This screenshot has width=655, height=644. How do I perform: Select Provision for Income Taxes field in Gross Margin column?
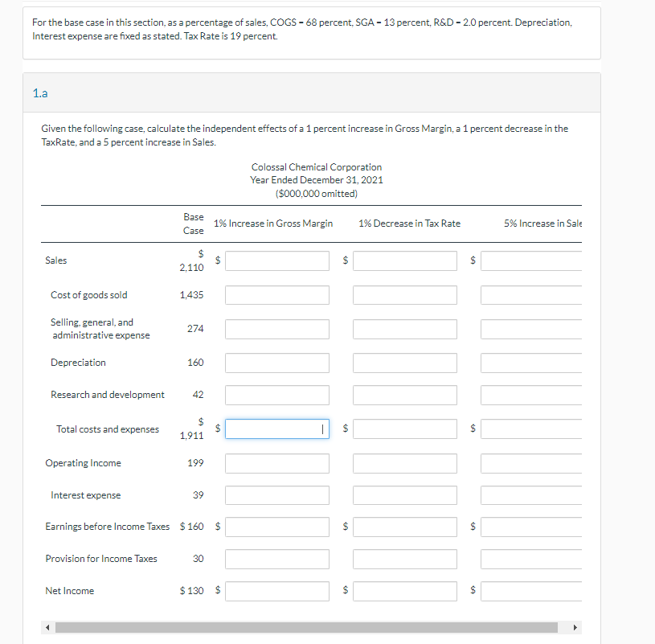(x=277, y=559)
